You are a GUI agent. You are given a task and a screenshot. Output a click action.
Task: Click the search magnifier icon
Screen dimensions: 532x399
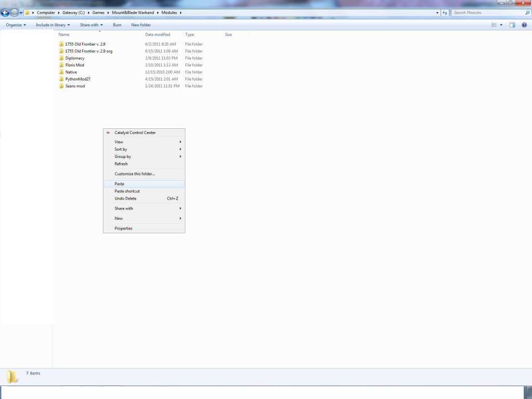pyautogui.click(x=527, y=13)
